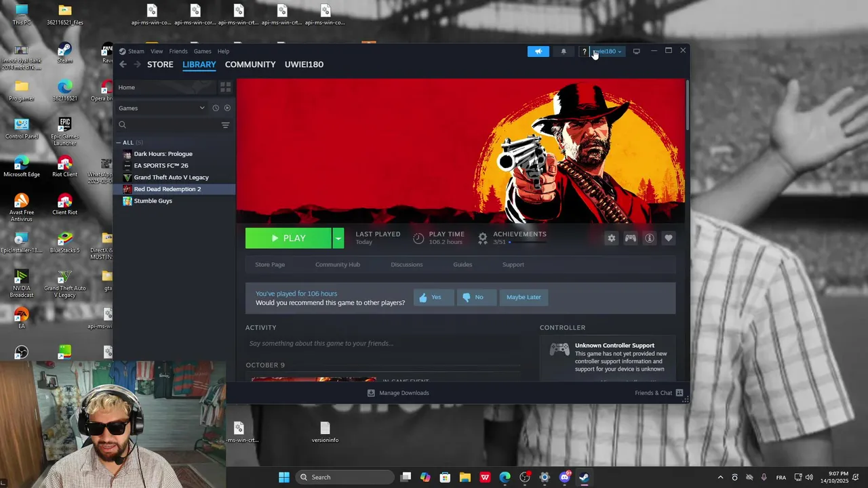The width and height of the screenshot is (868, 488).
Task: Open controller settings gamepad icon
Action: (631, 238)
